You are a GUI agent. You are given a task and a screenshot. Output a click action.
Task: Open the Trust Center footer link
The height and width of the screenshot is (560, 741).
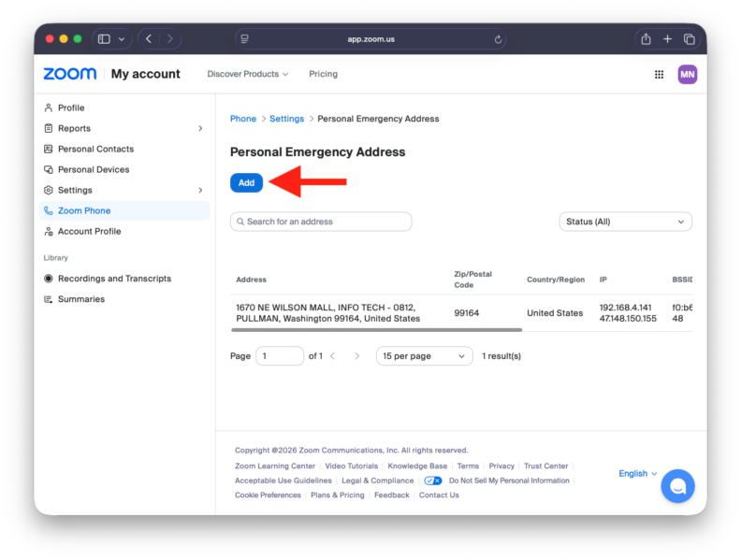545,466
